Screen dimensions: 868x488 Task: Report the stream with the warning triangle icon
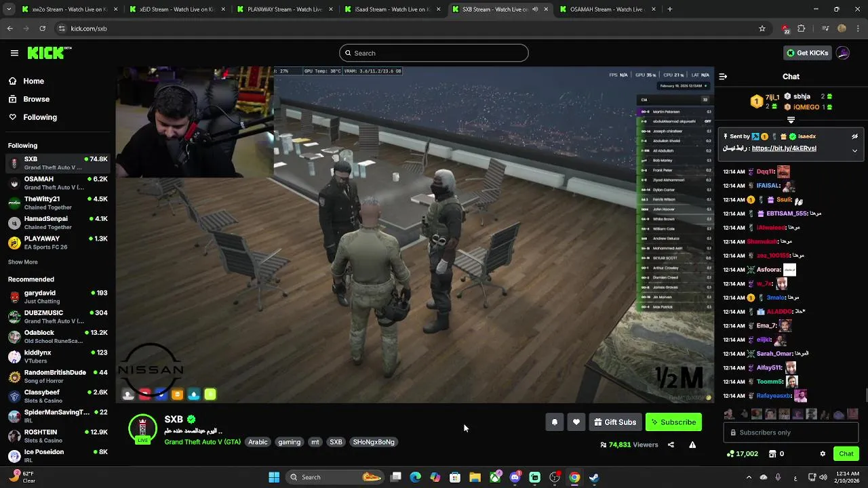[692, 445]
